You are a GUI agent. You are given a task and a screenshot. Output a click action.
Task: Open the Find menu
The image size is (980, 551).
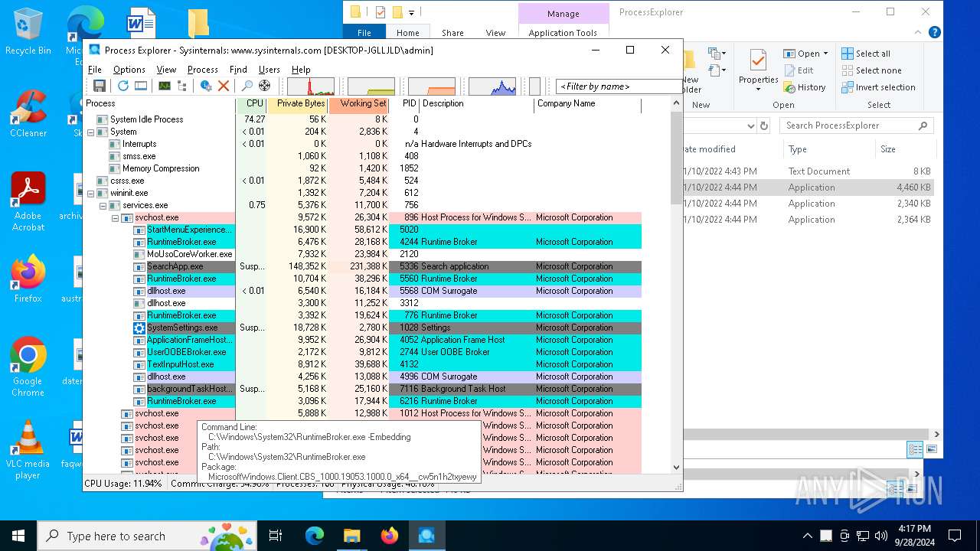click(x=238, y=69)
